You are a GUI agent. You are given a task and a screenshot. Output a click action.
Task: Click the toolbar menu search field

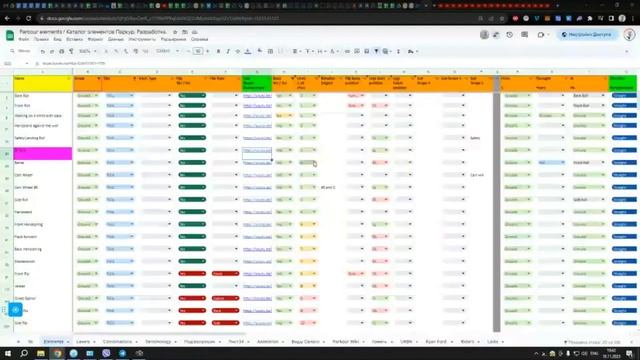21,51
